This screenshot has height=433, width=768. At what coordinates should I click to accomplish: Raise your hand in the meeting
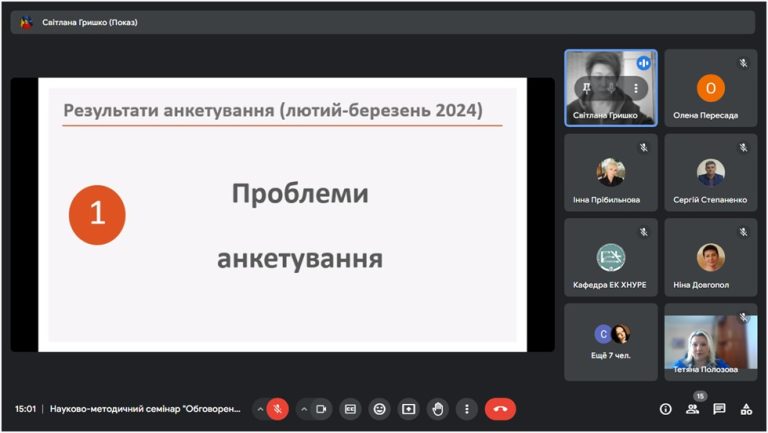pos(437,409)
